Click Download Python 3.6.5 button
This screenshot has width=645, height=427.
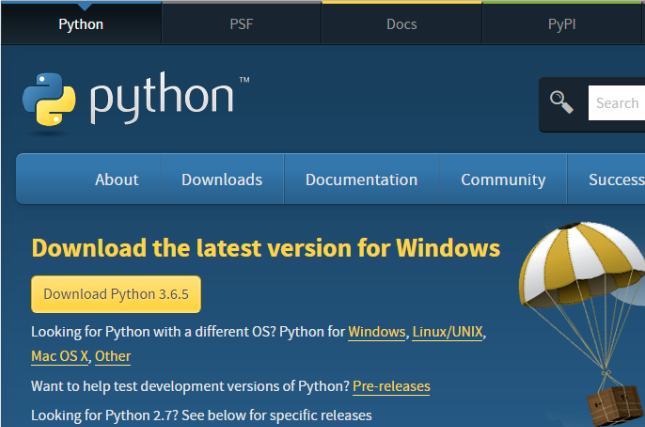pyautogui.click(x=116, y=294)
